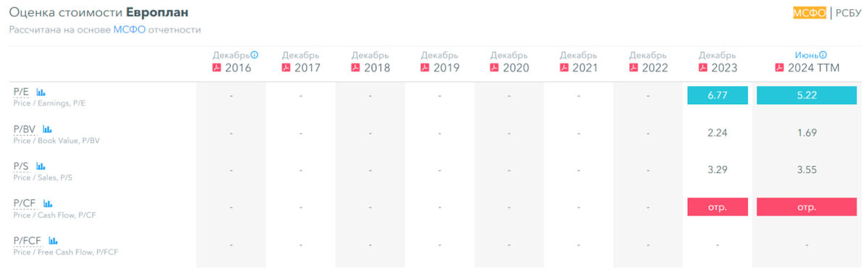Select the МСФО reporting tab
This screenshot has height=274, width=868.
point(809,13)
